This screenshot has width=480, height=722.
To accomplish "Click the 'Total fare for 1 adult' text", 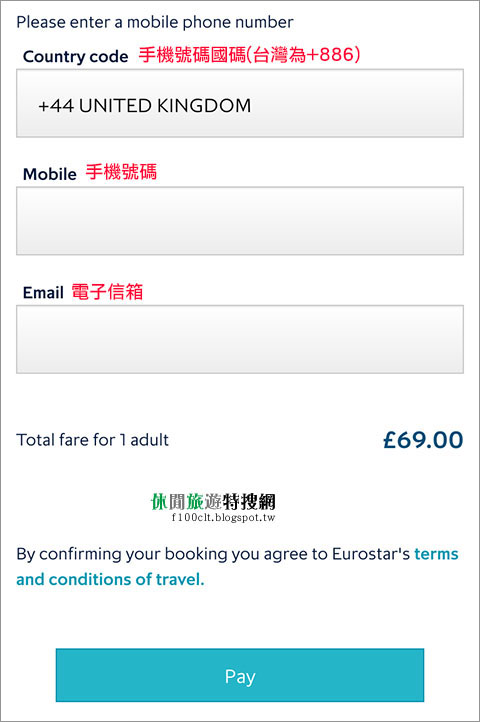I will coord(93,440).
